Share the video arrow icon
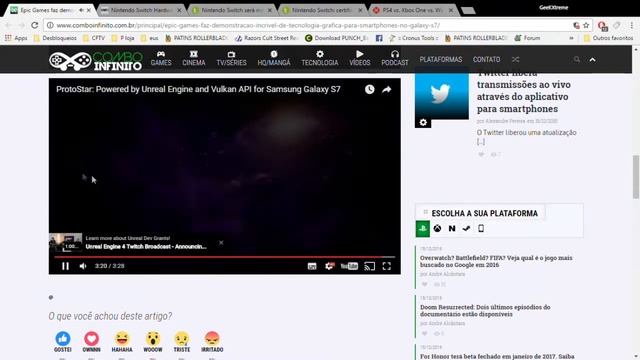Screen dimensions: 640x360 click(387, 89)
